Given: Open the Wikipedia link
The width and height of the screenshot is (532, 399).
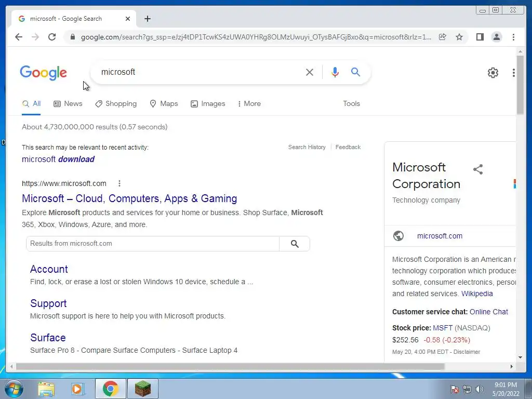Looking at the screenshot, I should 477,294.
